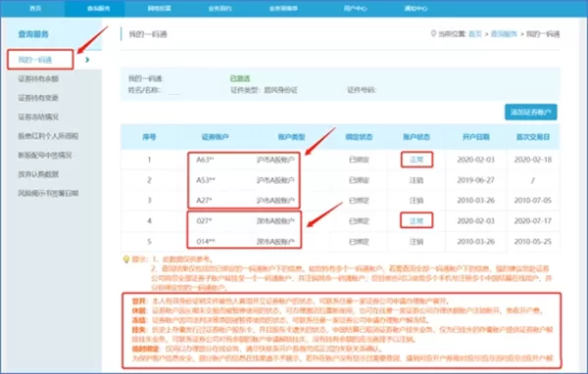Image resolution: width=588 pixels, height=374 pixels.
Task: Click 深市A股账户 type in row 4
Action: 275,220
